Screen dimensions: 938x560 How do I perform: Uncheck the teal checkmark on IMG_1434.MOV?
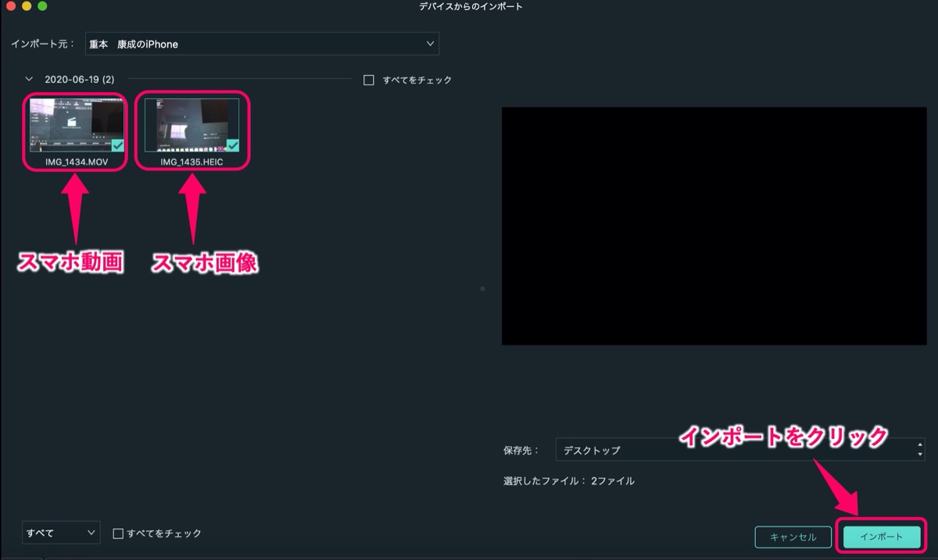tap(117, 144)
